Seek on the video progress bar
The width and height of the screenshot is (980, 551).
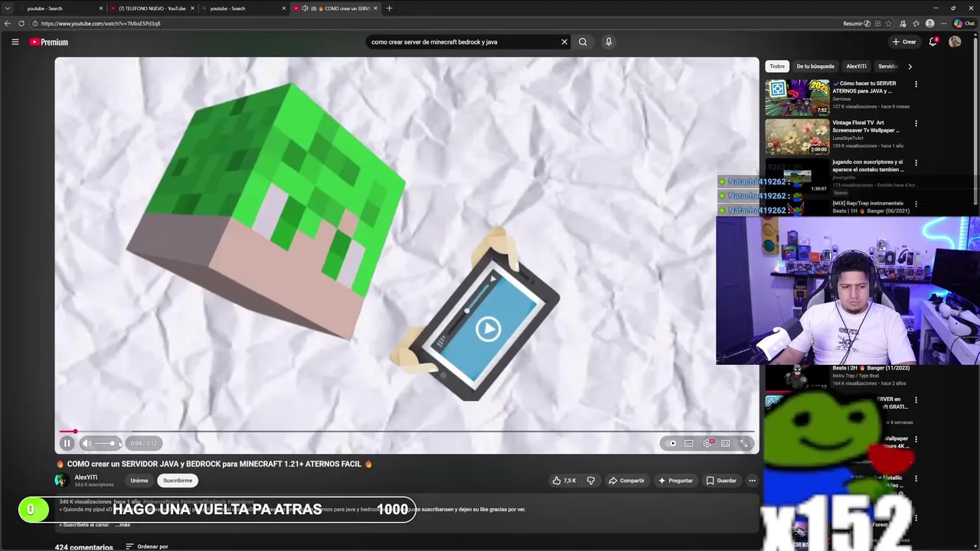[x=407, y=432]
